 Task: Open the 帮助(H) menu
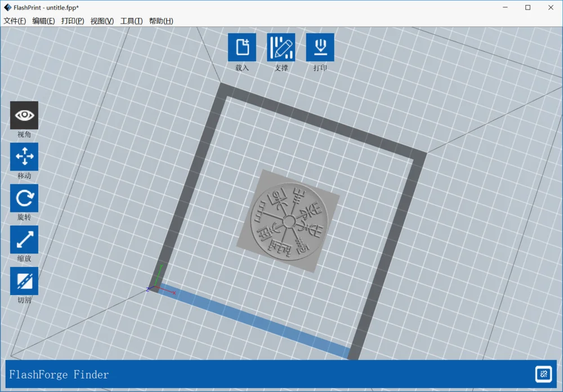point(161,21)
